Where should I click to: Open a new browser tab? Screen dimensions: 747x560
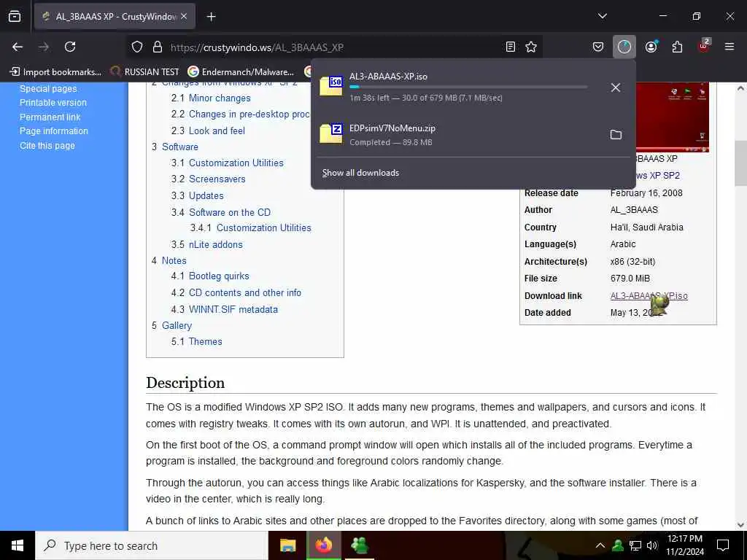click(212, 17)
